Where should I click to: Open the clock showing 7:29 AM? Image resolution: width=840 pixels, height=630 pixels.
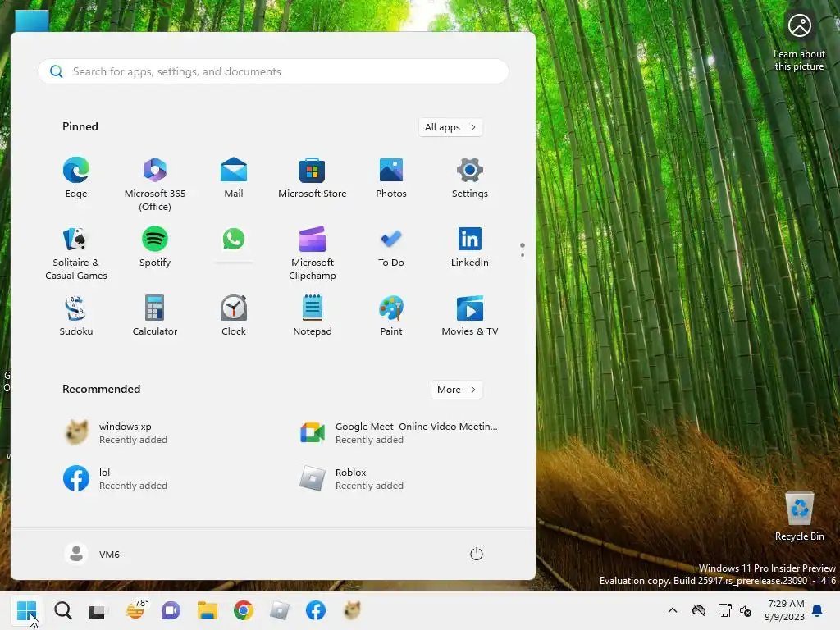pos(785,610)
